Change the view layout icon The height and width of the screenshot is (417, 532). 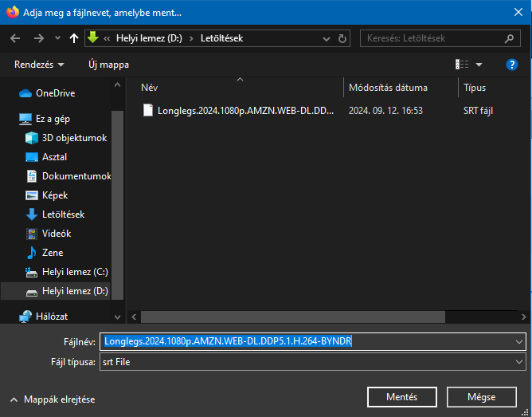click(x=462, y=64)
